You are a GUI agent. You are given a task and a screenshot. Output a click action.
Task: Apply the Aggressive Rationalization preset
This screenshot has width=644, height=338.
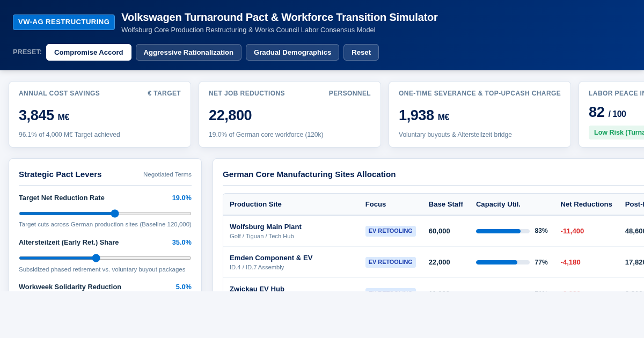188,52
